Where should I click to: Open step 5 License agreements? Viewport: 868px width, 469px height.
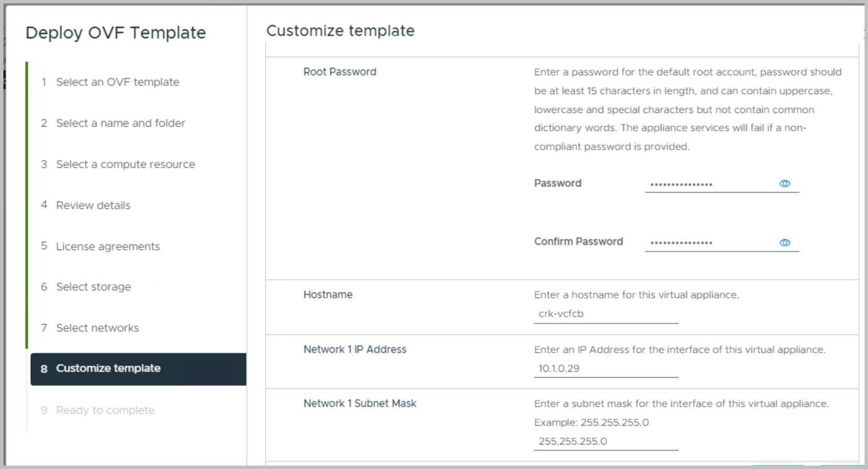click(x=107, y=247)
